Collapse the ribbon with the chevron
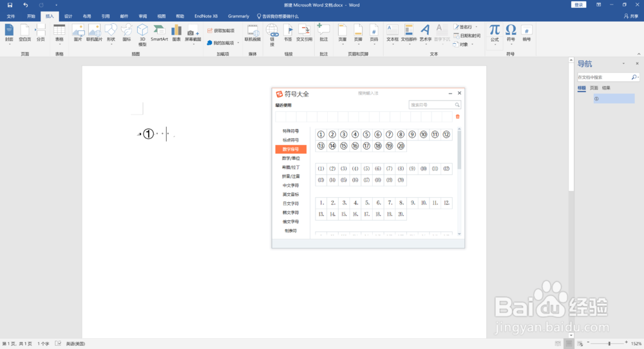The width and height of the screenshot is (644, 349). [639, 54]
